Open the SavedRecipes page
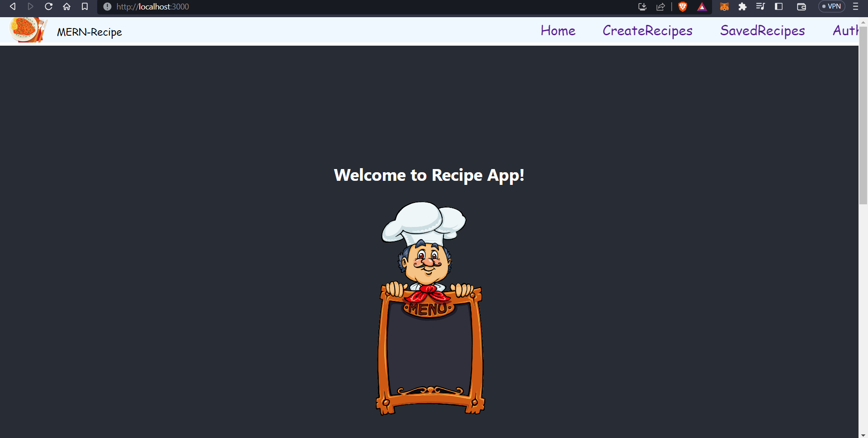The width and height of the screenshot is (868, 438). coord(762,31)
